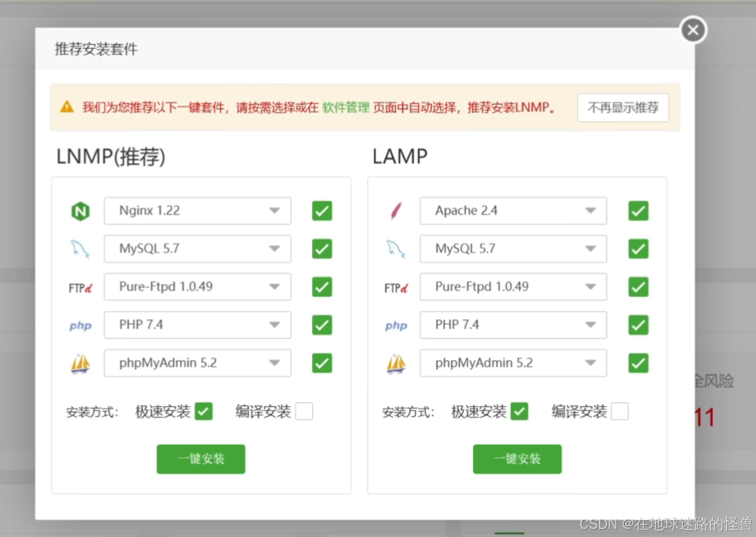Image resolution: width=756 pixels, height=537 pixels.
Task: Open the LAMP MySQL 5.7 dropdown
Action: tap(513, 249)
